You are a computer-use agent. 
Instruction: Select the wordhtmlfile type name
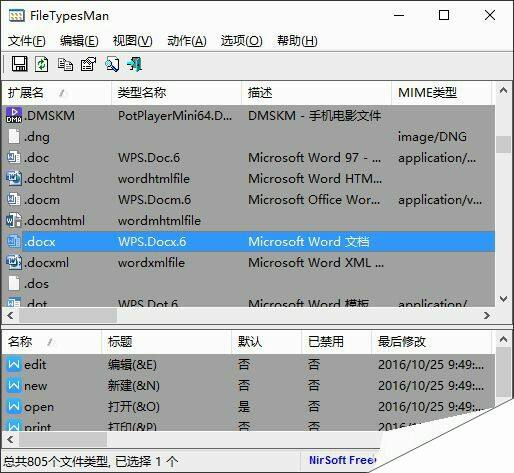pos(154,178)
